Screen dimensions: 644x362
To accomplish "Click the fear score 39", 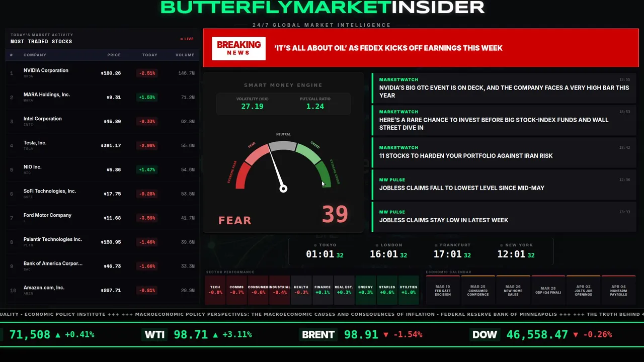I will coord(335,214).
